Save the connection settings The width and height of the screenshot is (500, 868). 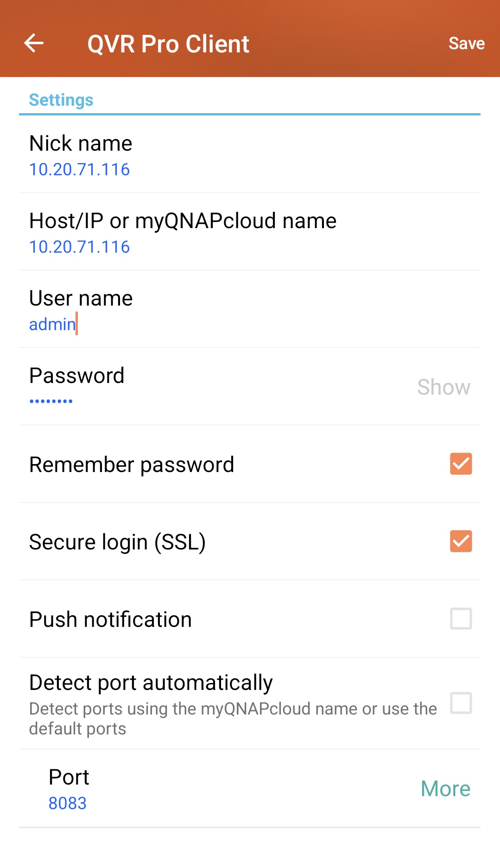[x=466, y=44]
